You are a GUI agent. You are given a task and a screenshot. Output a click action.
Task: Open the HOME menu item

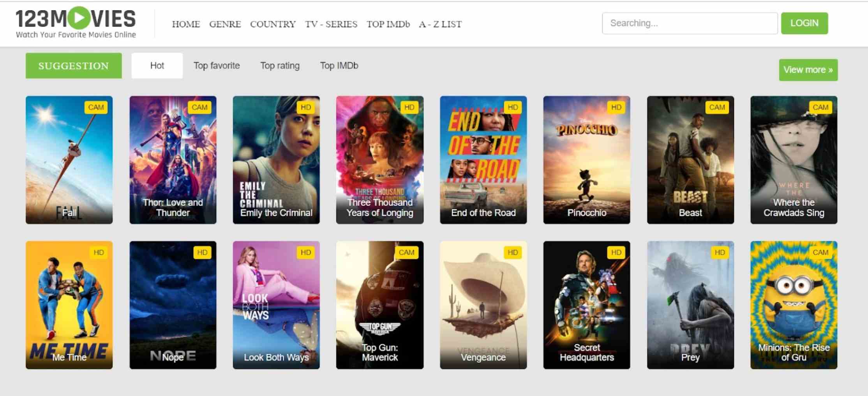[186, 24]
